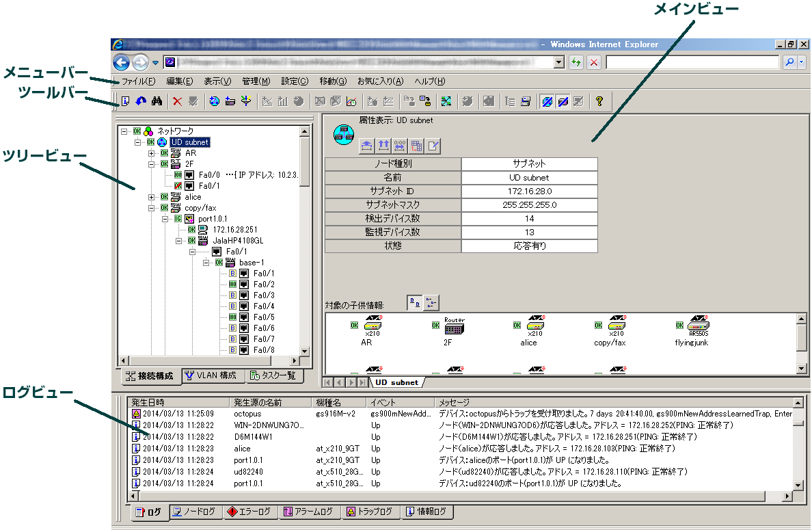Screen dimensions: 812x530
Task: Collapse the ネットワーク root tree node
Action: tap(124, 131)
